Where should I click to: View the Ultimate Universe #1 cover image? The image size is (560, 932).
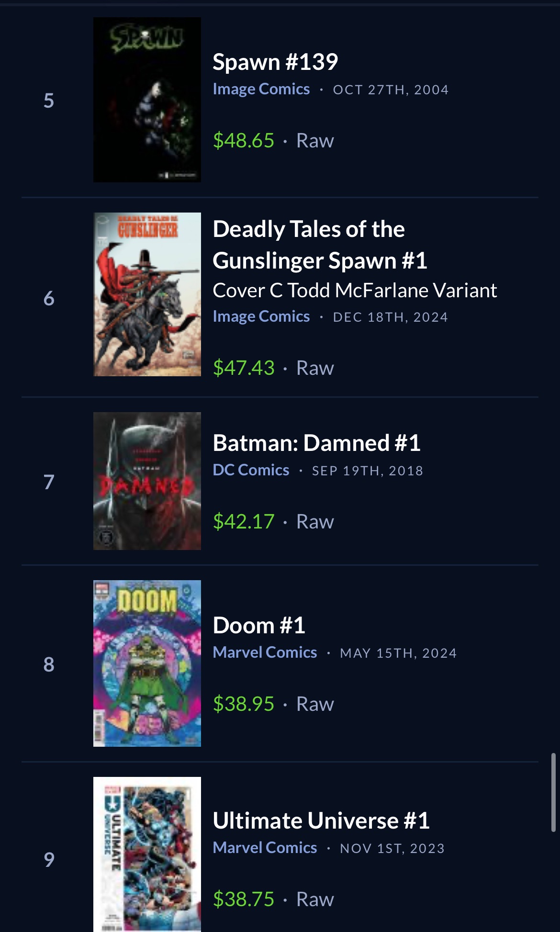[x=147, y=854]
